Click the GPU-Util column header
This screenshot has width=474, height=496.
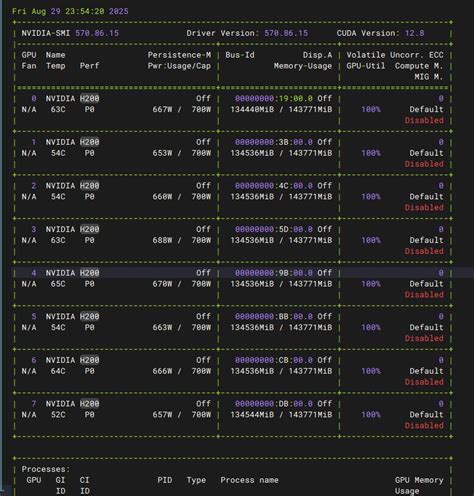point(366,66)
